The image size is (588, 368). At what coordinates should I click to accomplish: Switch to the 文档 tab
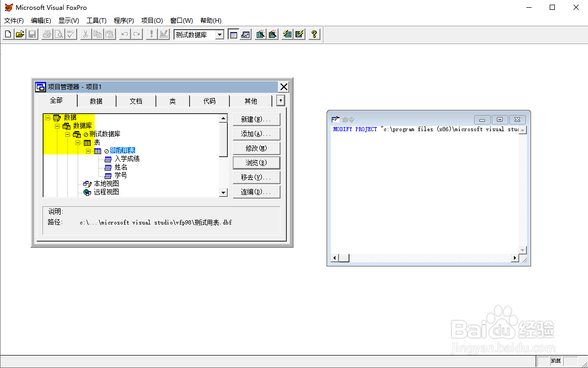pyautogui.click(x=136, y=101)
